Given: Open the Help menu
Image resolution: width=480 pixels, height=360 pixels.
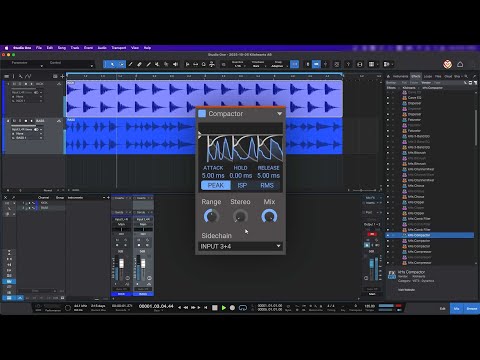Looking at the screenshot, I should (147, 48).
